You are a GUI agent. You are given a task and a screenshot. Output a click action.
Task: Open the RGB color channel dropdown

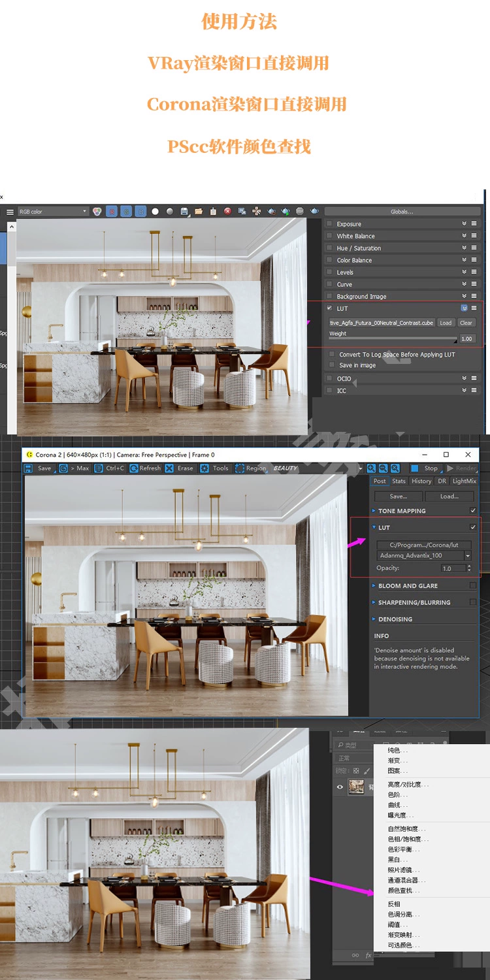(x=52, y=212)
